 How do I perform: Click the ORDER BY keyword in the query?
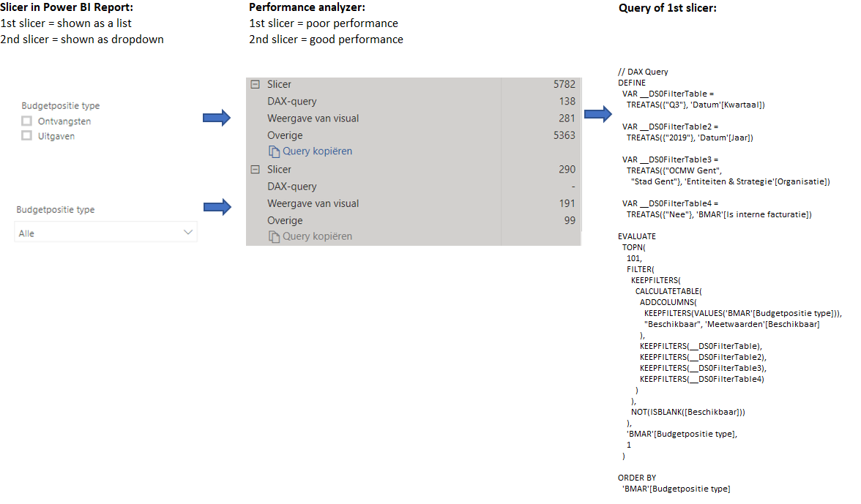tap(636, 478)
